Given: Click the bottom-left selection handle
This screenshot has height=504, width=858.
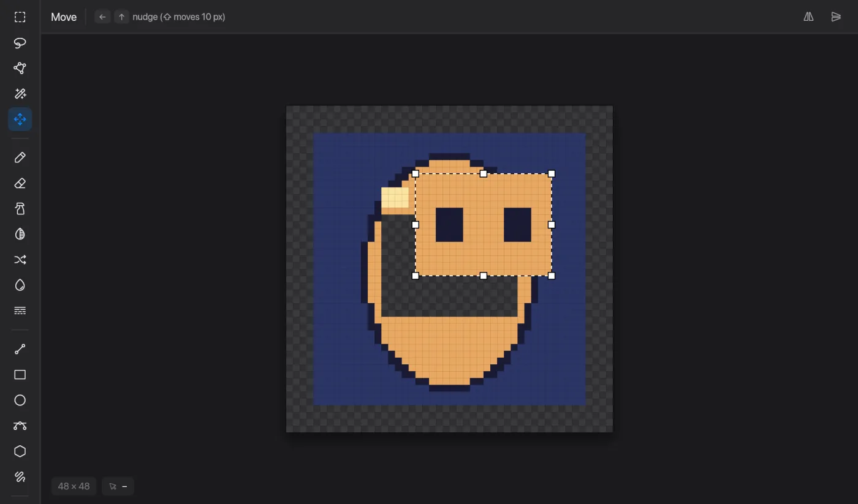Looking at the screenshot, I should 416,276.
